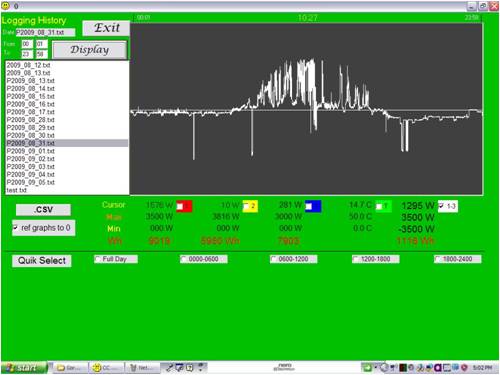Image resolution: width=500 pixels, height=375 pixels.
Task: Export data with the .CSV button
Action: tap(43, 210)
